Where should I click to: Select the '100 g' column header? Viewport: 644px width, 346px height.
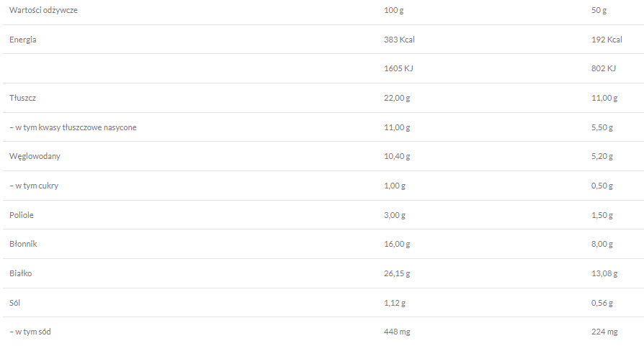pyautogui.click(x=395, y=10)
